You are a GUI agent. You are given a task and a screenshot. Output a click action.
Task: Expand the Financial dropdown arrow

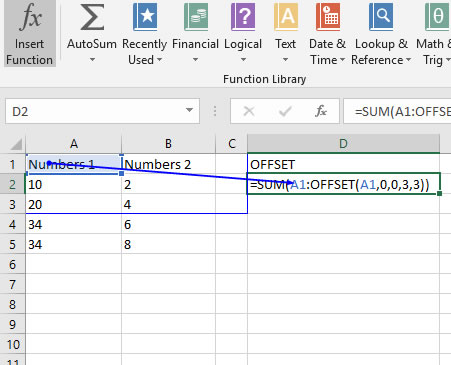[196, 60]
